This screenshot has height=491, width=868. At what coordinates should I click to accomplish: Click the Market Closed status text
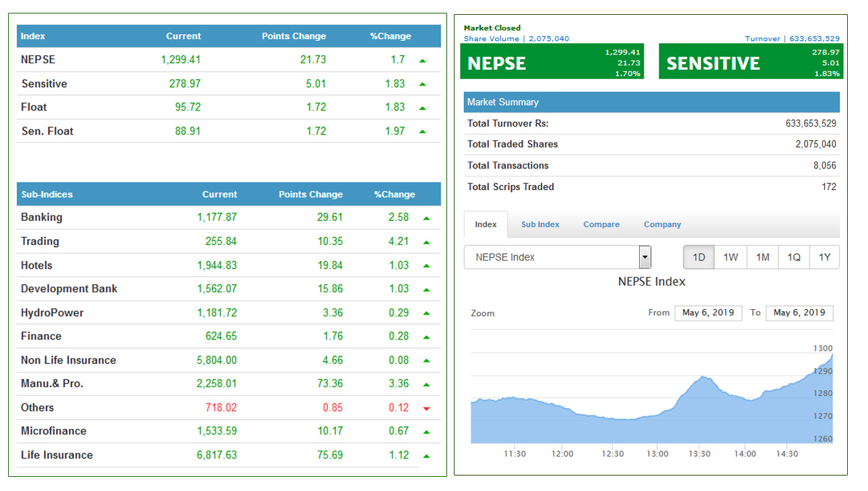click(492, 28)
